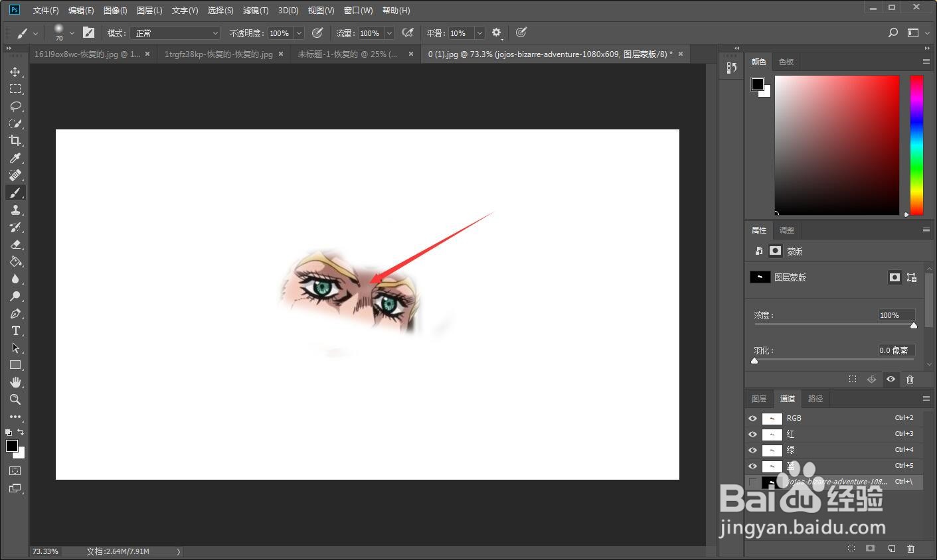937x560 pixels.
Task: Open the search icon
Action: (893, 33)
